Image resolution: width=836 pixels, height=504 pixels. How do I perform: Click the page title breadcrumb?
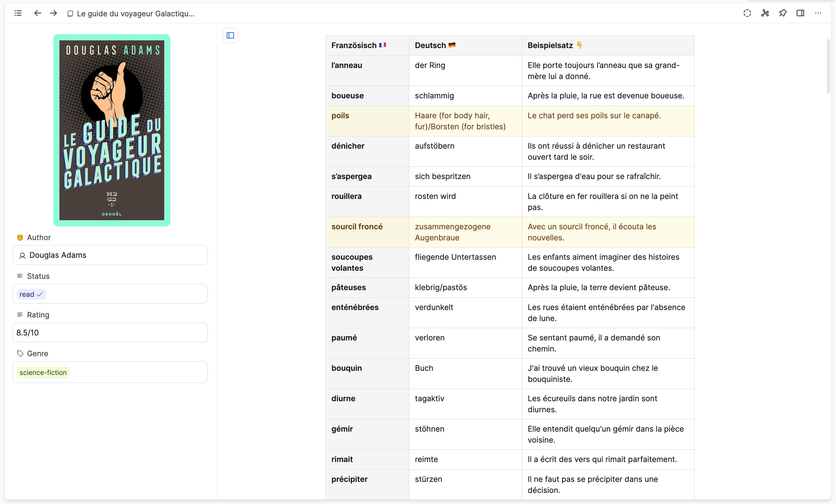(x=136, y=14)
